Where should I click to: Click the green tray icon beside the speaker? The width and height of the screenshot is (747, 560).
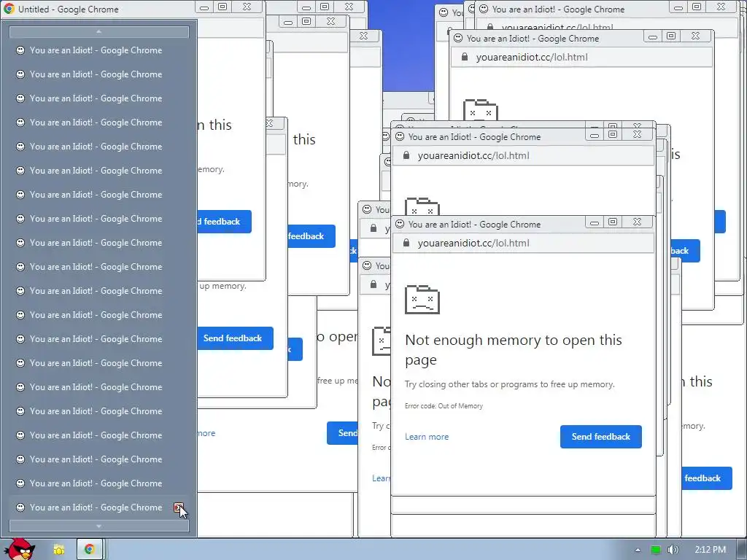point(656,550)
